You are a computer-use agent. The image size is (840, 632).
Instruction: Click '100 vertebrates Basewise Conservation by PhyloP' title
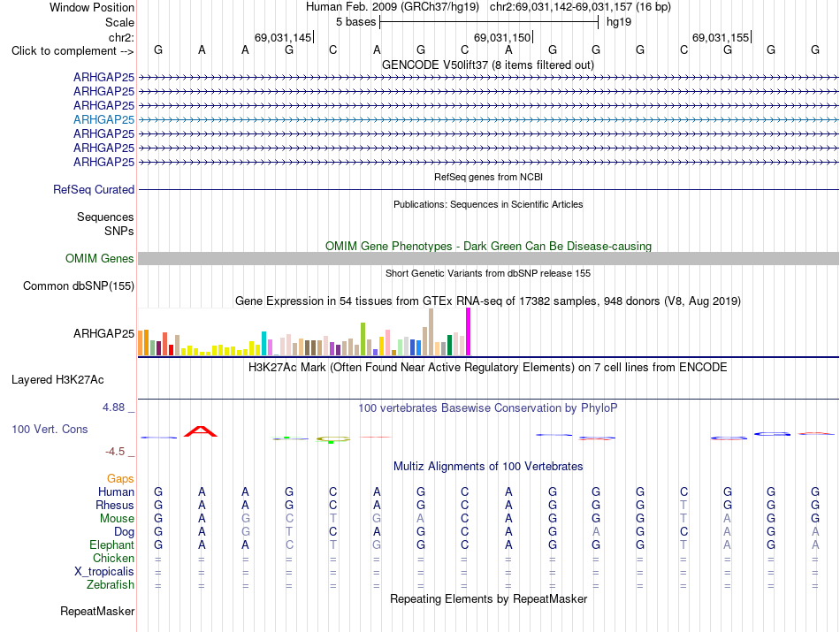488,408
